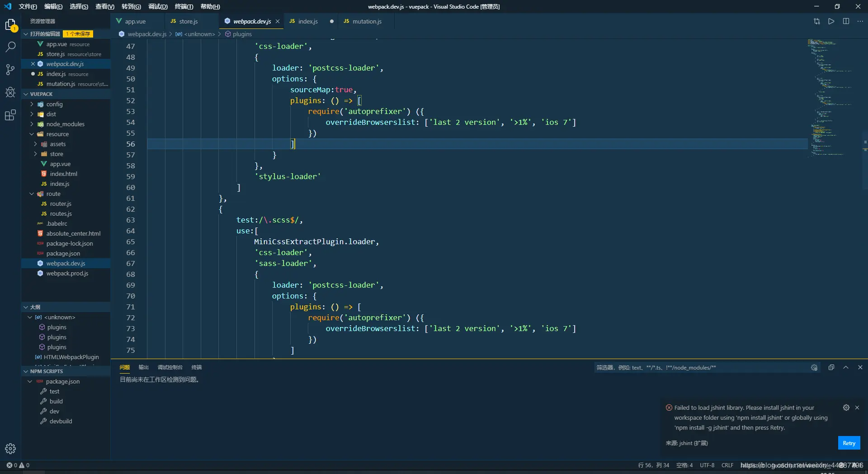The height and width of the screenshot is (474, 868).
Task: Run the test npm script
Action: point(54,391)
